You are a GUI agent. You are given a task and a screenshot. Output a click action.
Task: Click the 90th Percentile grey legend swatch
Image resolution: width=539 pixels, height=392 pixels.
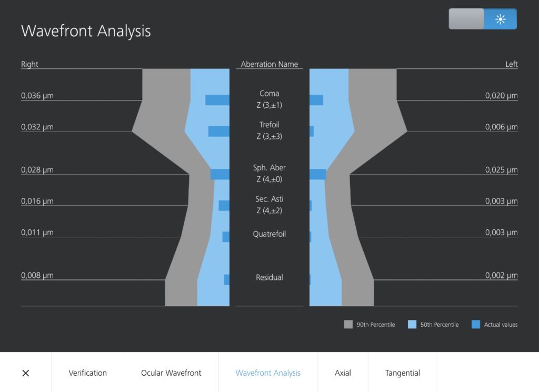[x=348, y=325]
